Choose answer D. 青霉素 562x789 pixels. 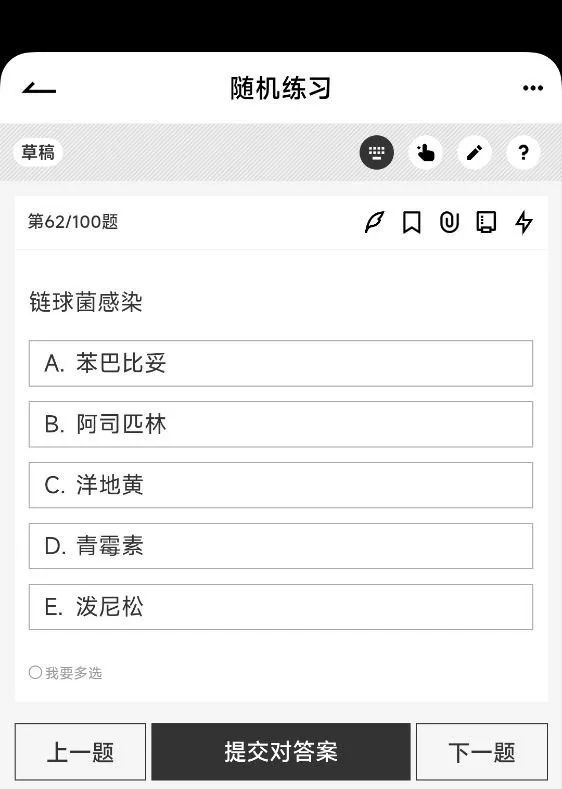point(281,546)
